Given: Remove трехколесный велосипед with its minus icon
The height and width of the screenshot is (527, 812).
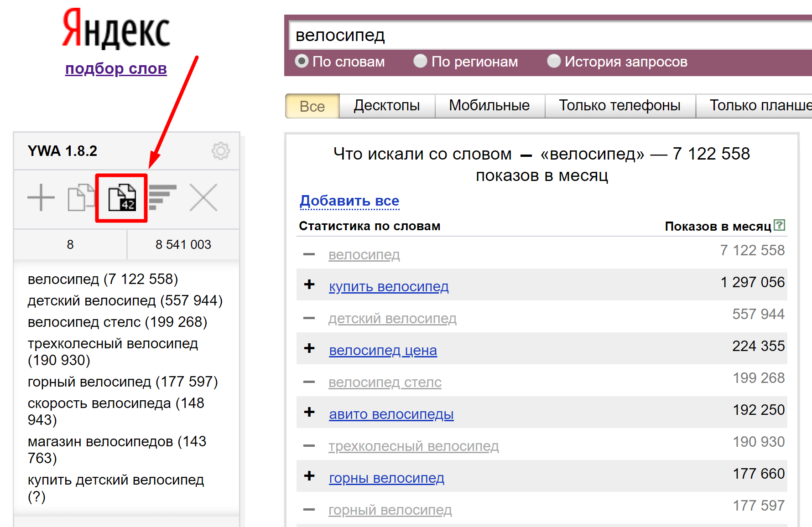Looking at the screenshot, I should point(309,446).
